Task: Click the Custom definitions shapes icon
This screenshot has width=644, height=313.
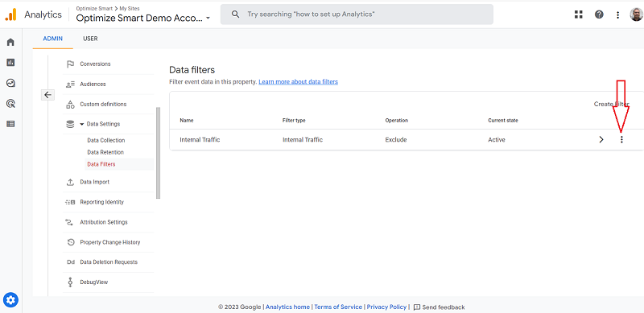Action: click(x=70, y=105)
